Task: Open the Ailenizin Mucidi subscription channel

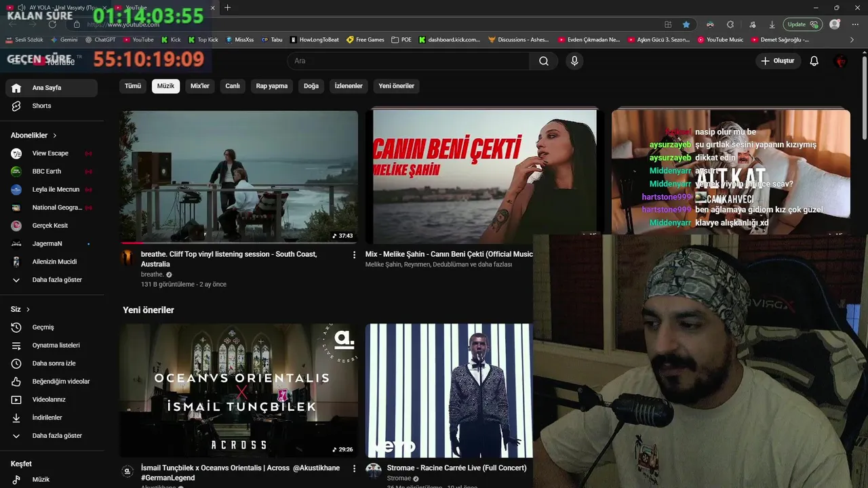Action: [52, 262]
